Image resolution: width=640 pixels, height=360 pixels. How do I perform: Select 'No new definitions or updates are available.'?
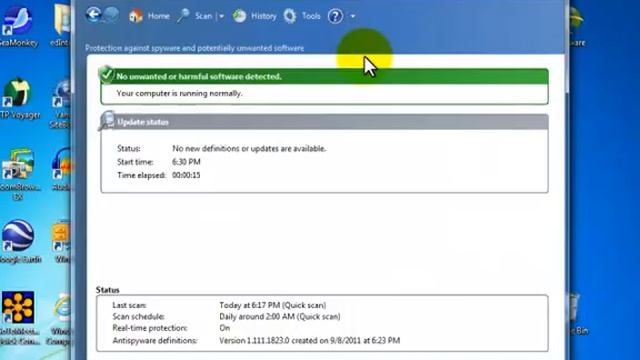point(249,149)
